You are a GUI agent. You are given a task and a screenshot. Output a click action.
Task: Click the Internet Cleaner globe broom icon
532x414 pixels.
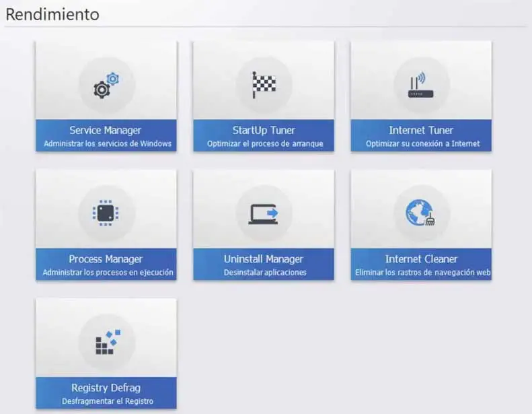(x=421, y=213)
